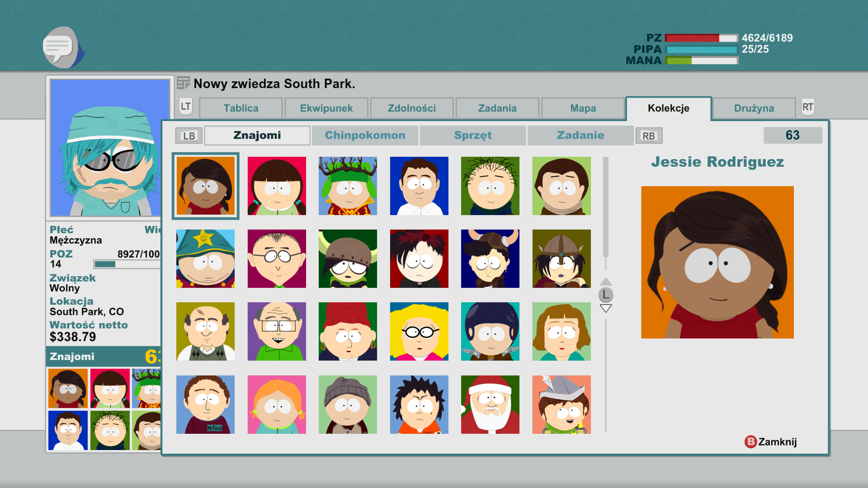Select goth kid with red-black hair
868x488 pixels.
coord(419,258)
